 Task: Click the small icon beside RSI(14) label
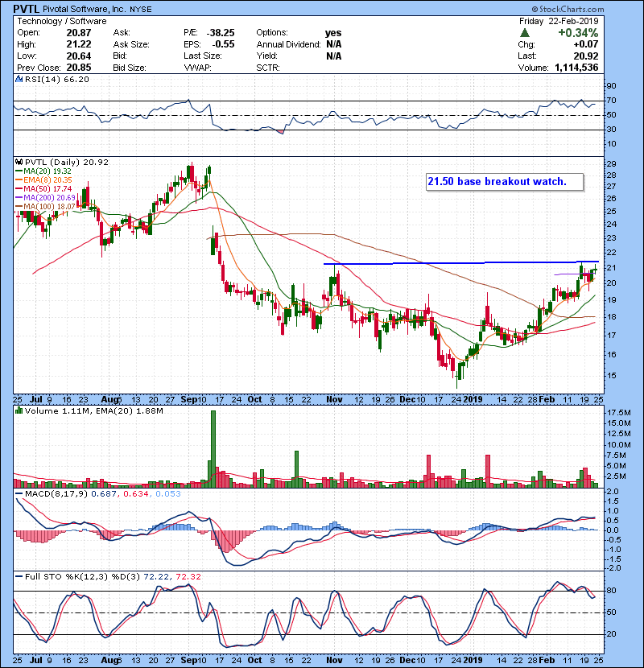[x=19, y=80]
